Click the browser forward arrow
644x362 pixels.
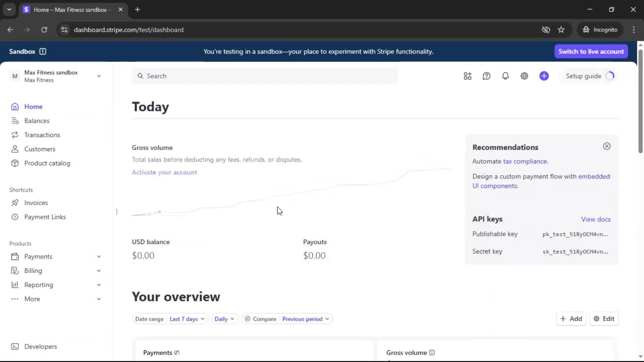(27, 30)
